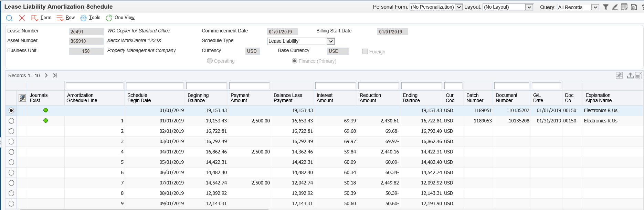The width and height of the screenshot is (644, 210).
Task: Select radio button for schedule line 9
Action: [x=11, y=203]
